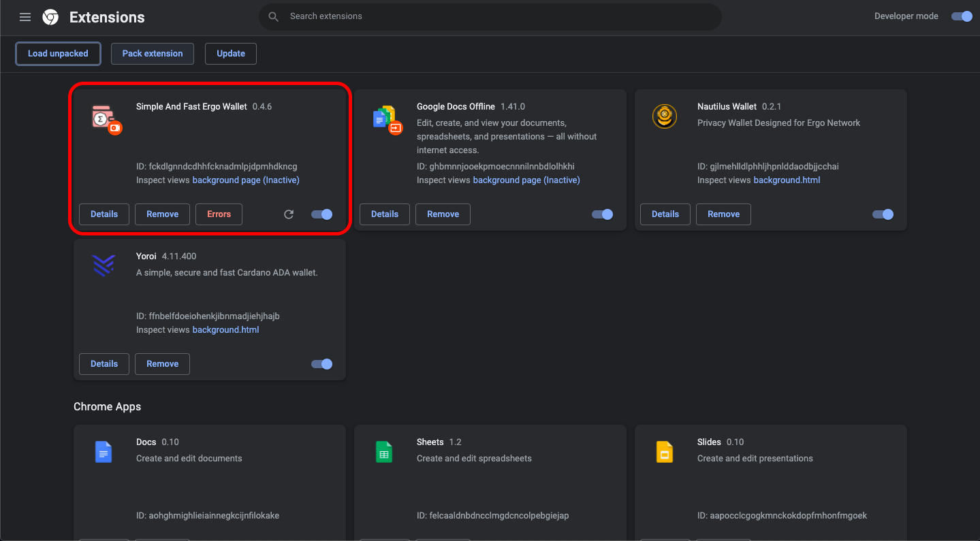Remove the Simple And Fast Ergo Wallet extension
This screenshot has height=541, width=980.
tap(163, 214)
